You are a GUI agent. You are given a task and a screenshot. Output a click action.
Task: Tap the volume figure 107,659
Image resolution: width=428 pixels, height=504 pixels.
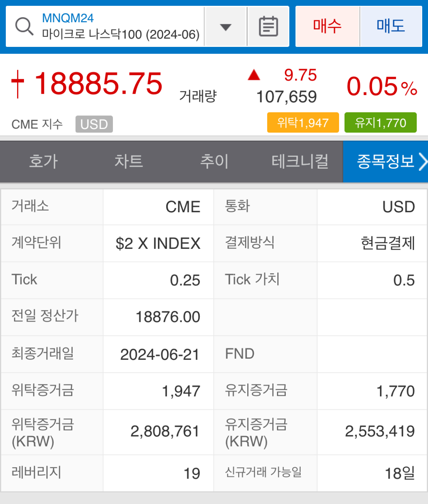287,97
